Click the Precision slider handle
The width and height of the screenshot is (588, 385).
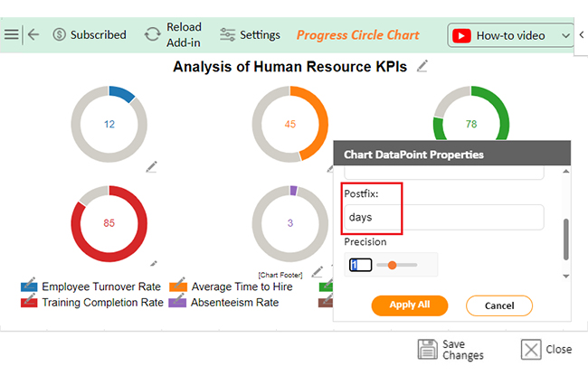tap(393, 265)
